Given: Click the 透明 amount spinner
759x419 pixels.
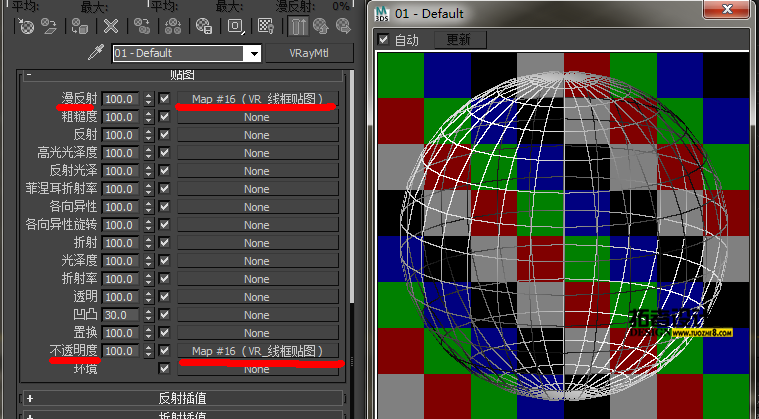Looking at the screenshot, I should tap(149, 297).
